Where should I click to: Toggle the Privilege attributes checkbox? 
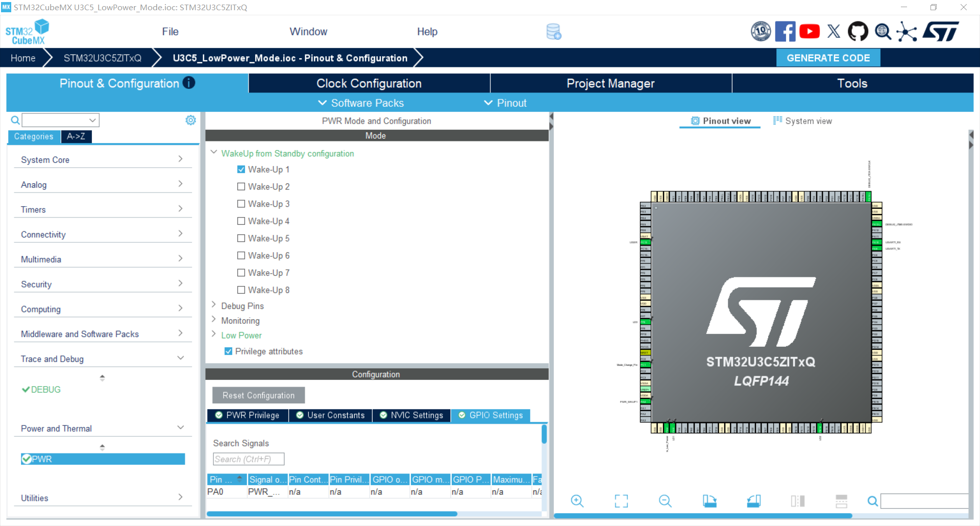pos(228,351)
